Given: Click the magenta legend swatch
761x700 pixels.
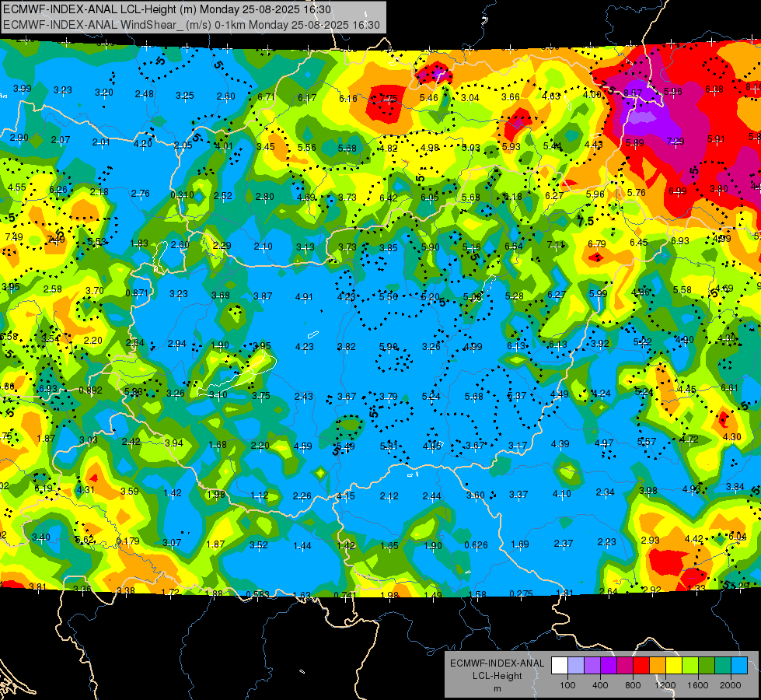Looking at the screenshot, I should [x=625, y=666].
